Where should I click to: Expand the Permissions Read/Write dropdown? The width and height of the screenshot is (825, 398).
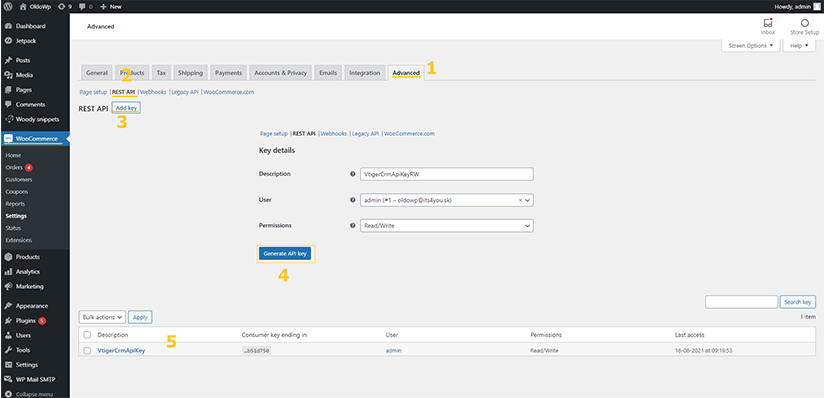click(446, 225)
